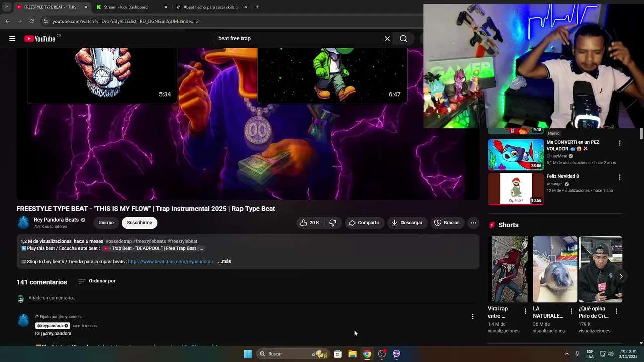Open Feliz Navidad 8 video thumbnail

(516, 189)
